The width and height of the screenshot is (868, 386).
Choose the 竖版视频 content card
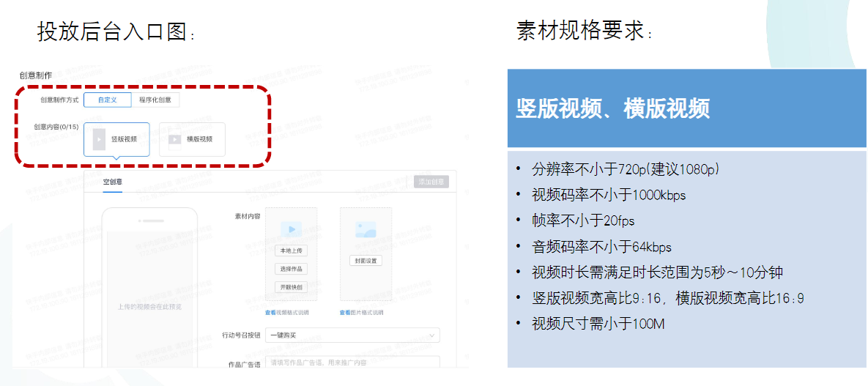(116, 140)
